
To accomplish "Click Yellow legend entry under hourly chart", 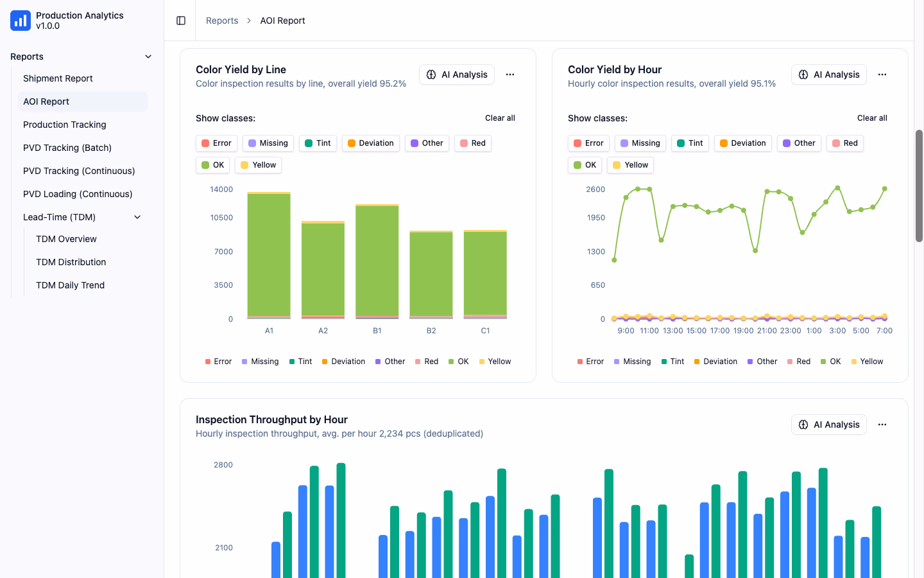I will pos(867,362).
